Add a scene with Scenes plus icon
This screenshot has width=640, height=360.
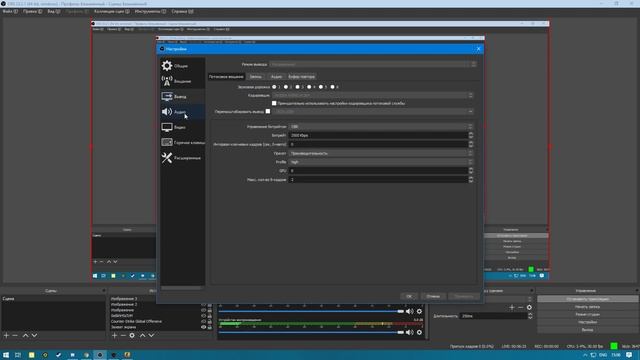click(6, 335)
